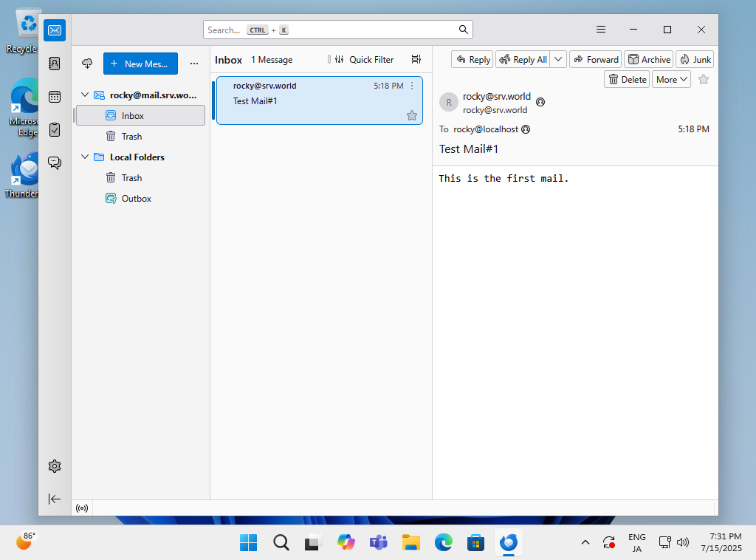Collapse the rocky@mail.srv.world account

point(85,95)
